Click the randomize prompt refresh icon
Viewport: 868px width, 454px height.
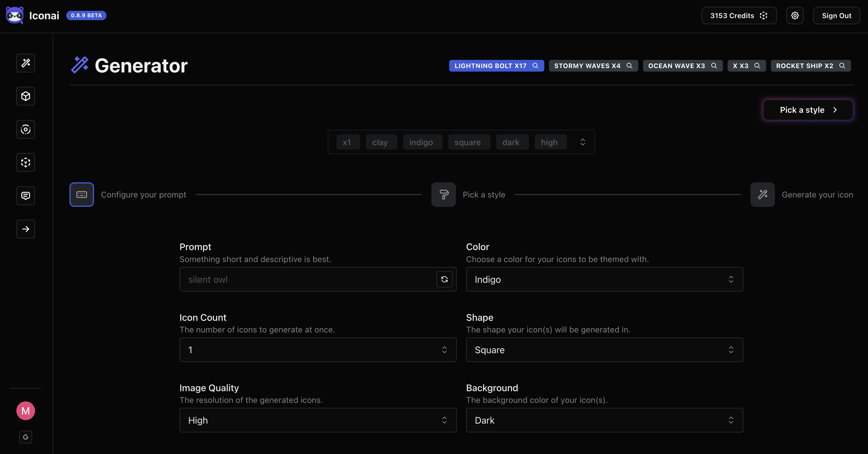click(444, 279)
